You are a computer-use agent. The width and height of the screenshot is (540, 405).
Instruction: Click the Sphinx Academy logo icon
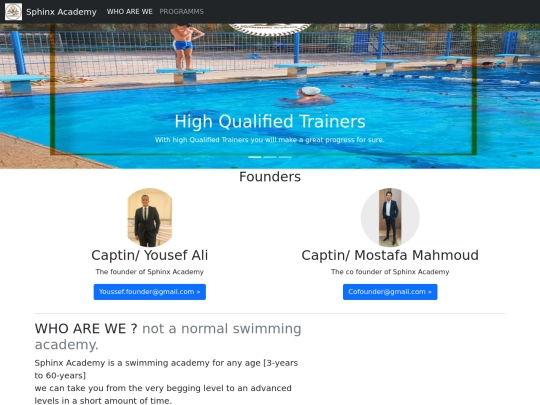(x=13, y=12)
